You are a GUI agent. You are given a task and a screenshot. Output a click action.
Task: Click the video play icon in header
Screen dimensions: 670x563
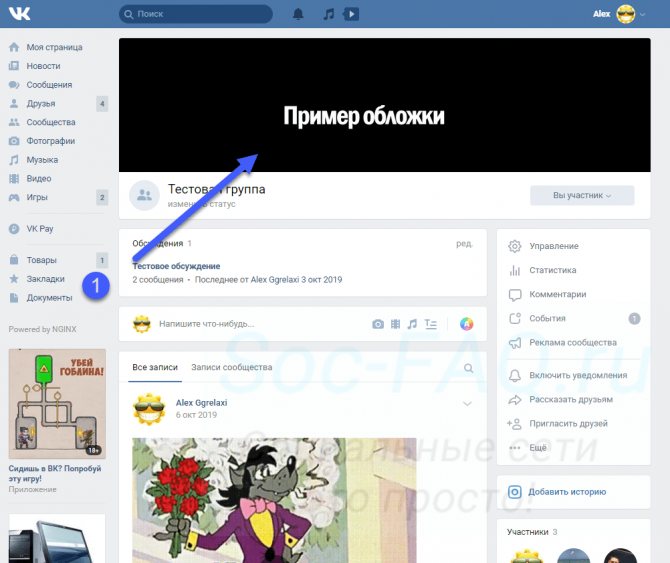pyautogui.click(x=350, y=14)
